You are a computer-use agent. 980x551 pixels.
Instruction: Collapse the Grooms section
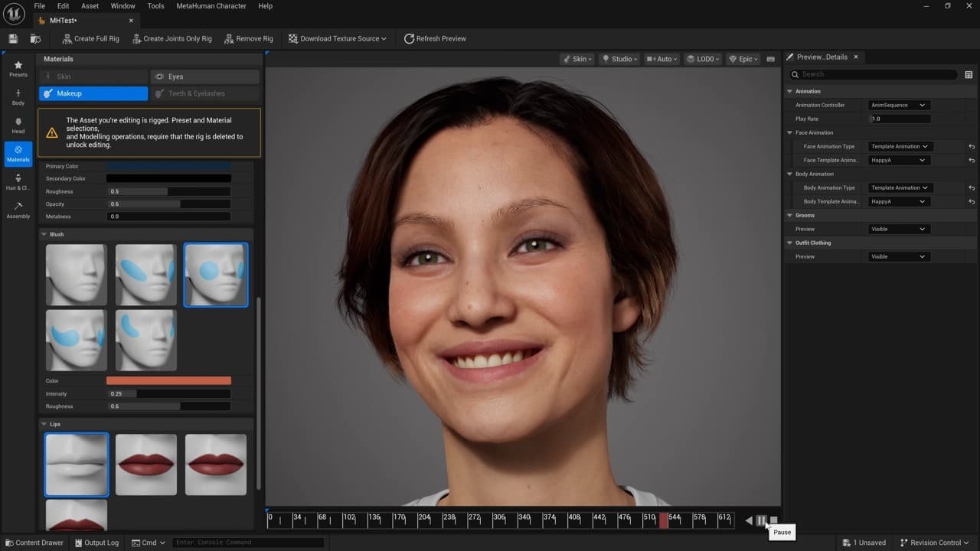pos(790,215)
